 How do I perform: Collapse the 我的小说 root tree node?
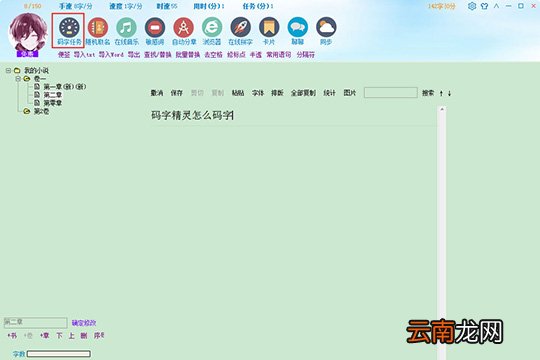pos(8,71)
